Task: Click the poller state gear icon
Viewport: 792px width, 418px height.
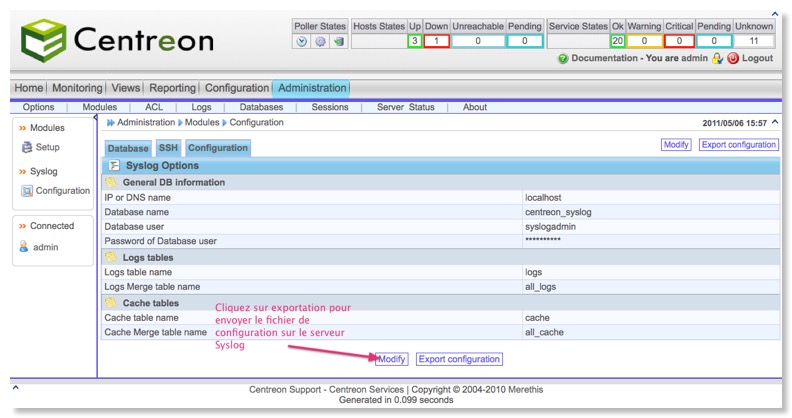Action: 320,42
